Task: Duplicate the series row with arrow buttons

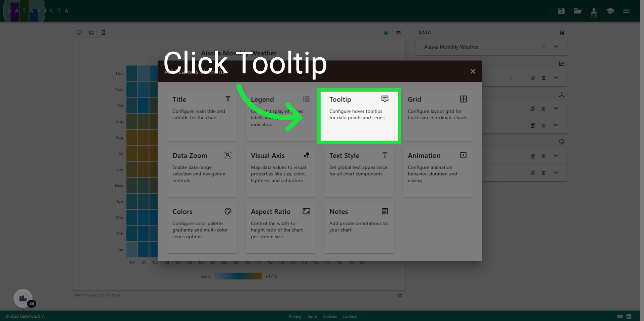Action: 533,78
